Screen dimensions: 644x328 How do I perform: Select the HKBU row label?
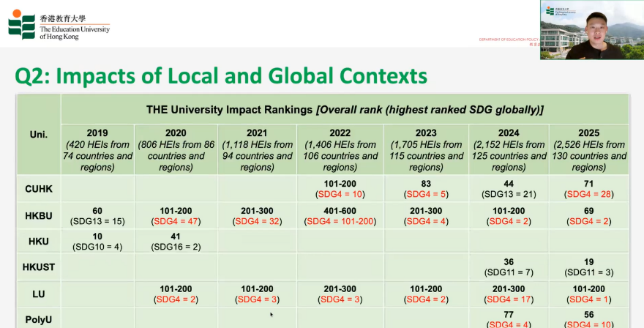[x=39, y=215]
